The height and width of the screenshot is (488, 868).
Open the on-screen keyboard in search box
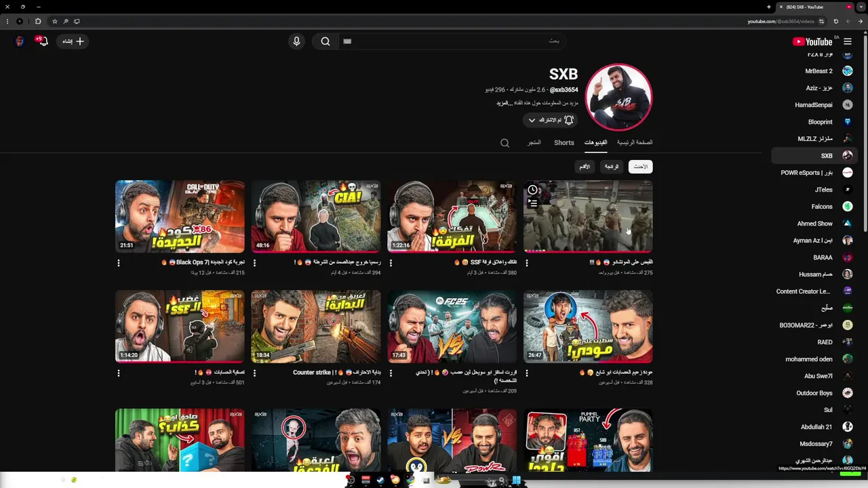[x=347, y=41]
